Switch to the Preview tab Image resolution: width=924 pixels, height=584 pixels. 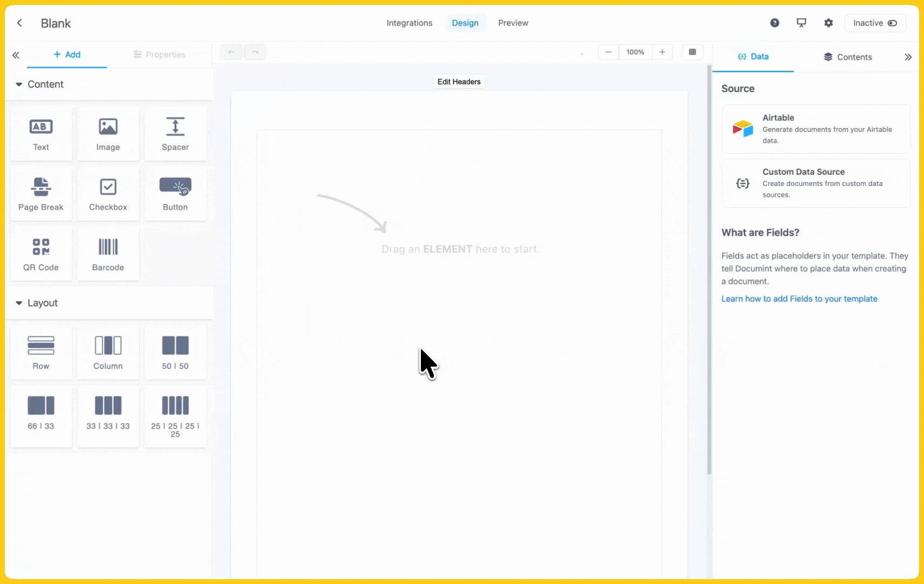(x=513, y=23)
